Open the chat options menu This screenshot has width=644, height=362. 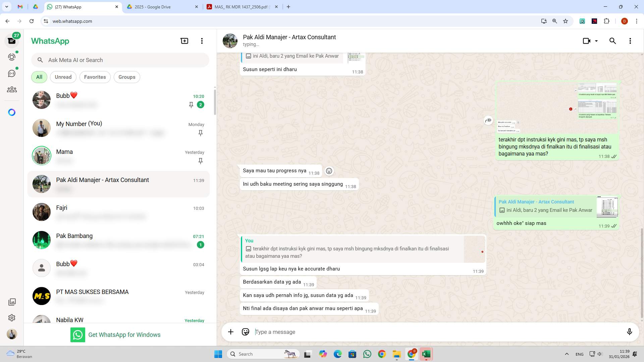[x=630, y=41]
